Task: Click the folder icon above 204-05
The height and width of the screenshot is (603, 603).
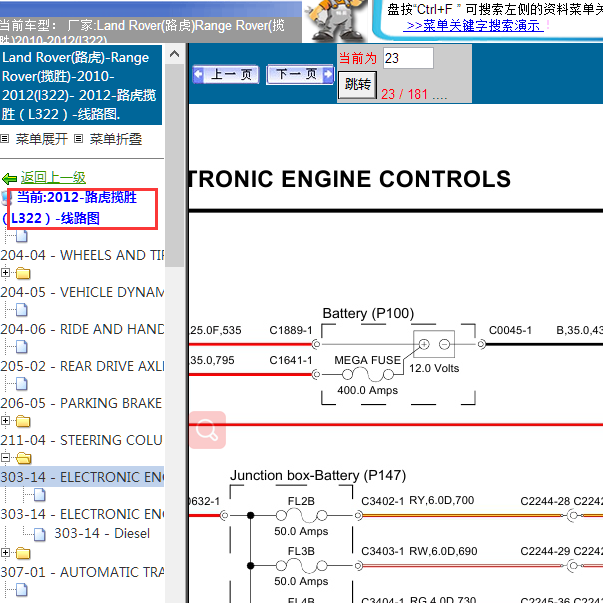Action: tap(23, 273)
